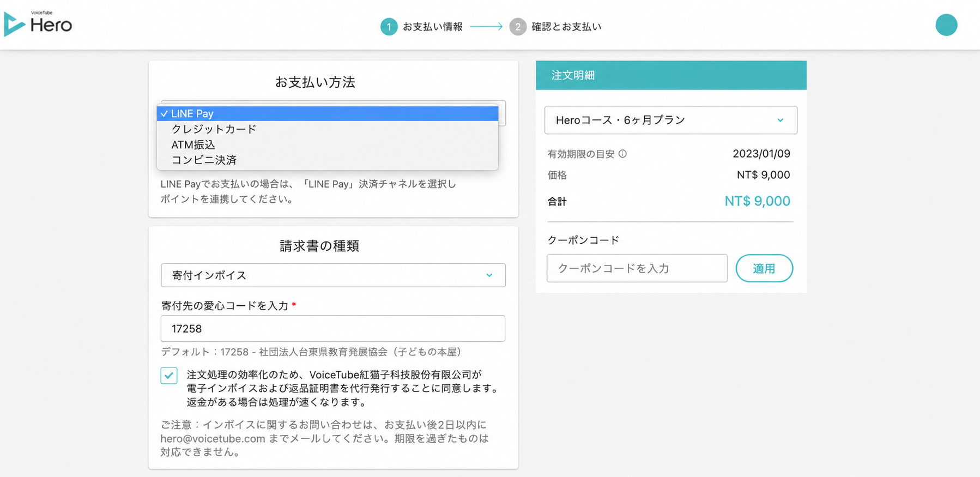980x477 pixels.
Task: Select LINE Pay payment option
Action: [328, 113]
